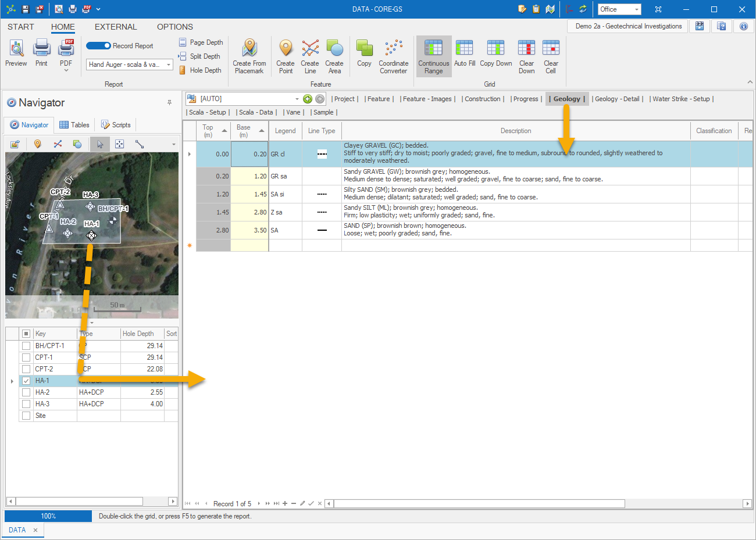Image resolution: width=756 pixels, height=540 pixels.
Task: Click Demo 2a - Geotechnical Investigations button
Action: click(628, 26)
